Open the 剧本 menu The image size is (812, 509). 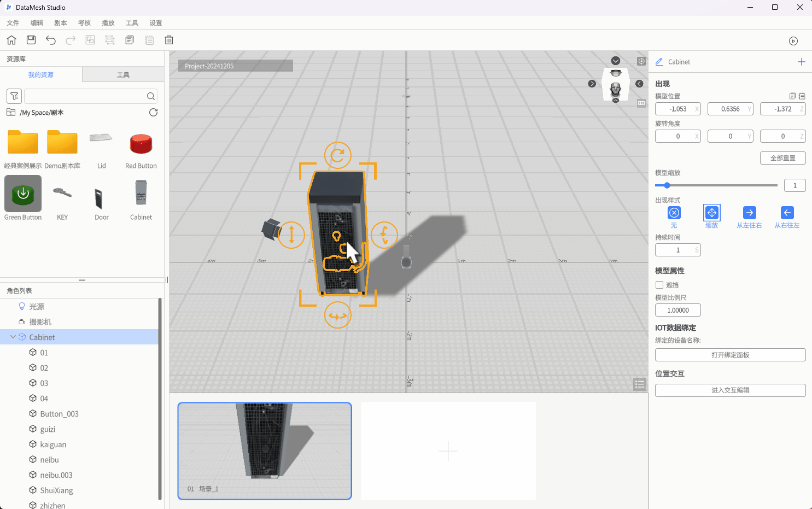(x=61, y=23)
